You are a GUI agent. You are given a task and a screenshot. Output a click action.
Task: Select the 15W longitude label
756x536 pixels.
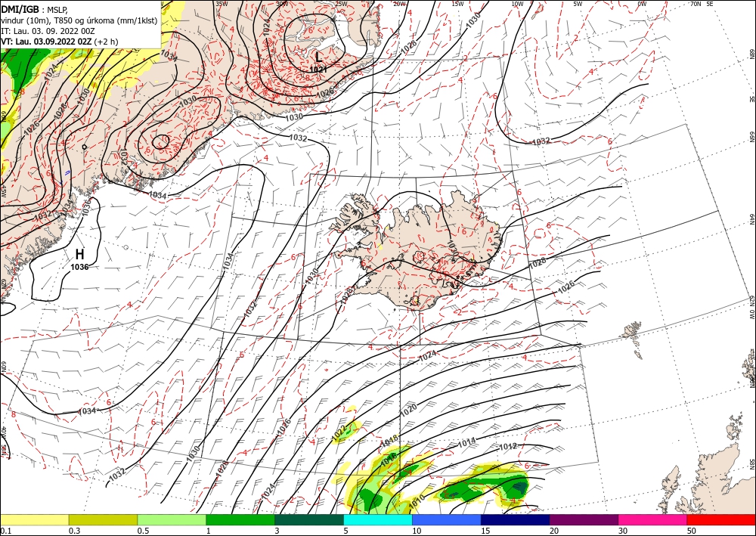pyautogui.click(x=458, y=4)
